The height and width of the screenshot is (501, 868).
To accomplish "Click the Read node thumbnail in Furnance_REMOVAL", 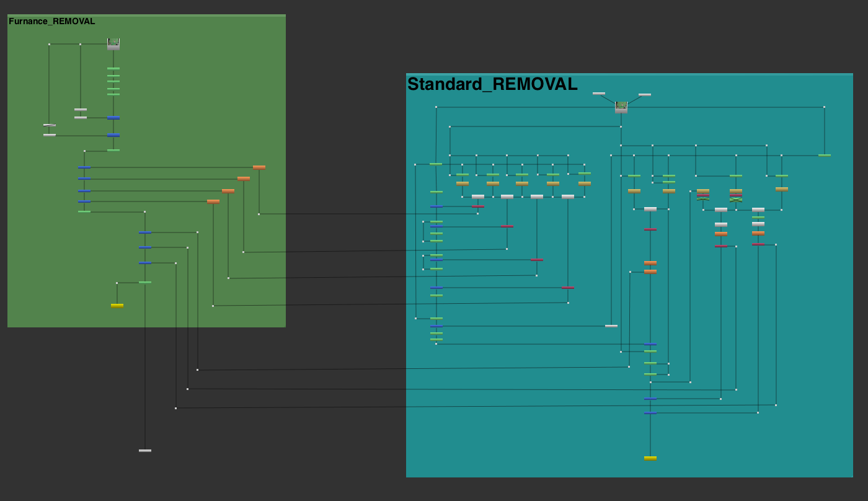I will [x=113, y=43].
